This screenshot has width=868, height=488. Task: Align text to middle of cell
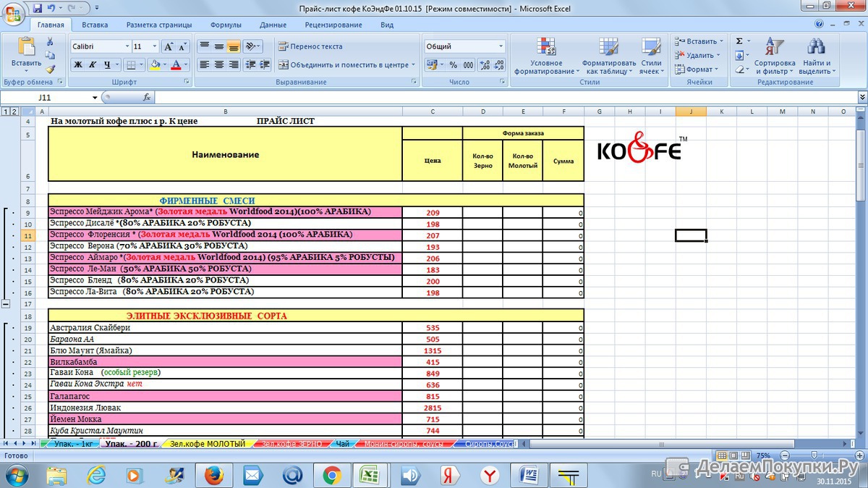coord(219,46)
